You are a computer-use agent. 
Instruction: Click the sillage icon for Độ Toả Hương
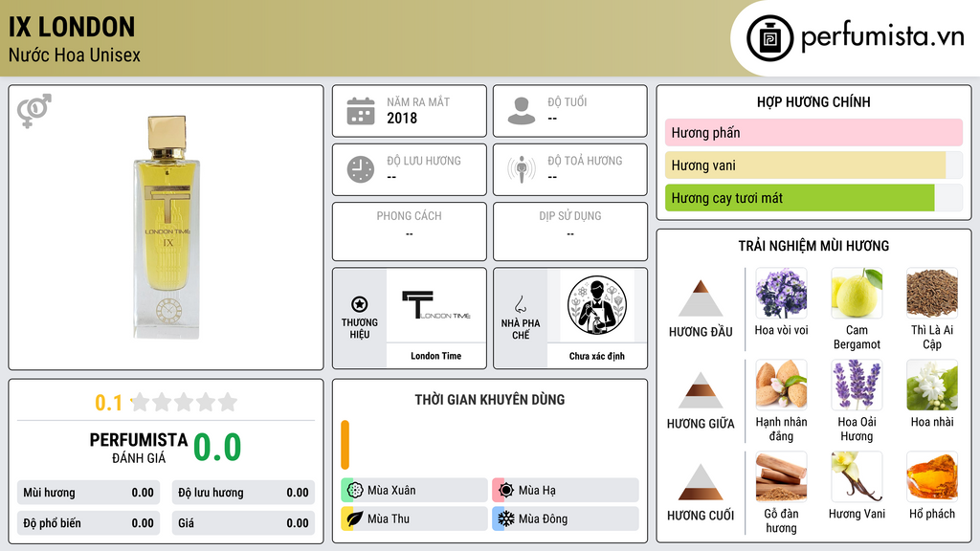(x=522, y=169)
